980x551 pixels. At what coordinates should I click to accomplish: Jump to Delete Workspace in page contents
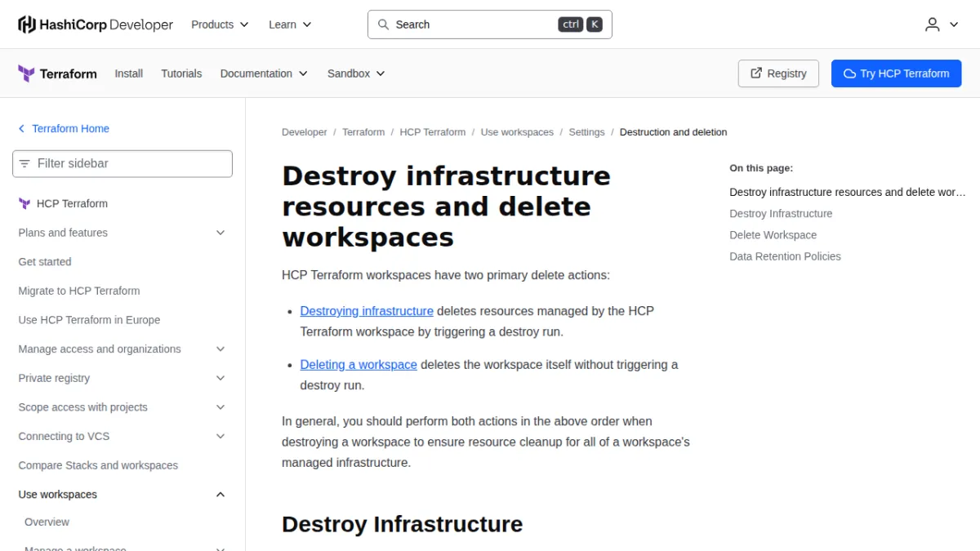pos(773,235)
